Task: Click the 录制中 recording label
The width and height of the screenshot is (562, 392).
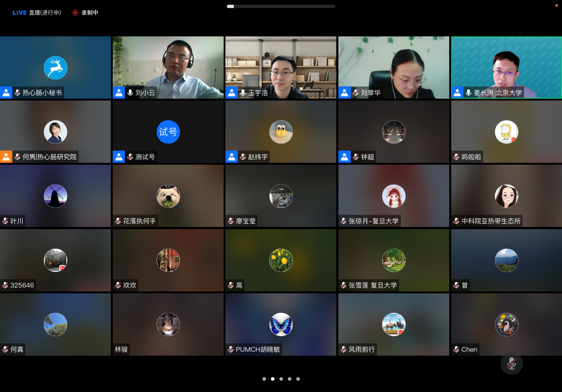Action: (91, 12)
